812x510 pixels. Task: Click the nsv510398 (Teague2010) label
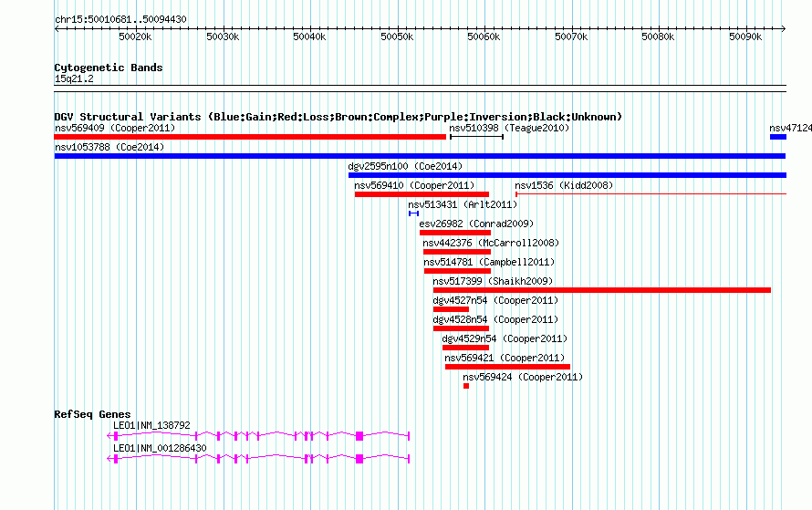509,128
